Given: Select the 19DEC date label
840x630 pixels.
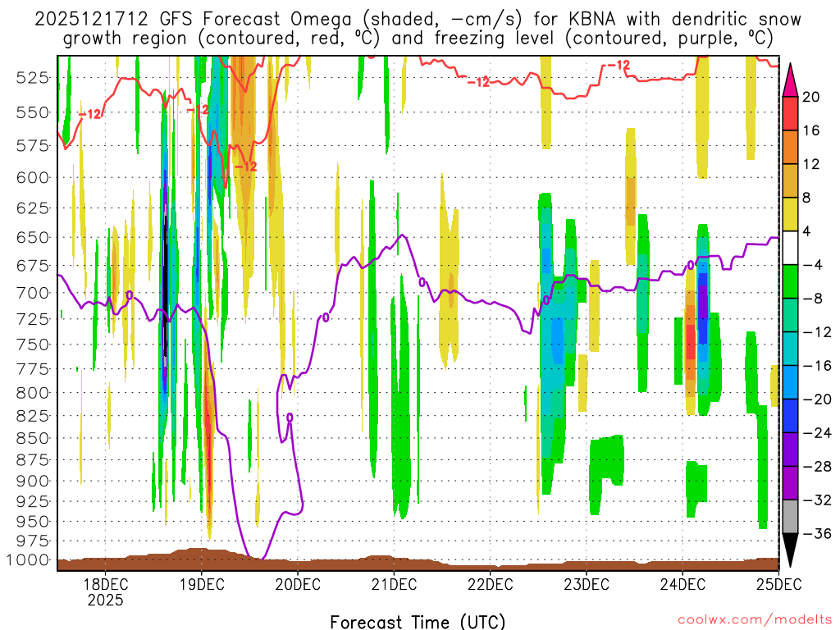Looking at the screenshot, I should pyautogui.click(x=202, y=583).
